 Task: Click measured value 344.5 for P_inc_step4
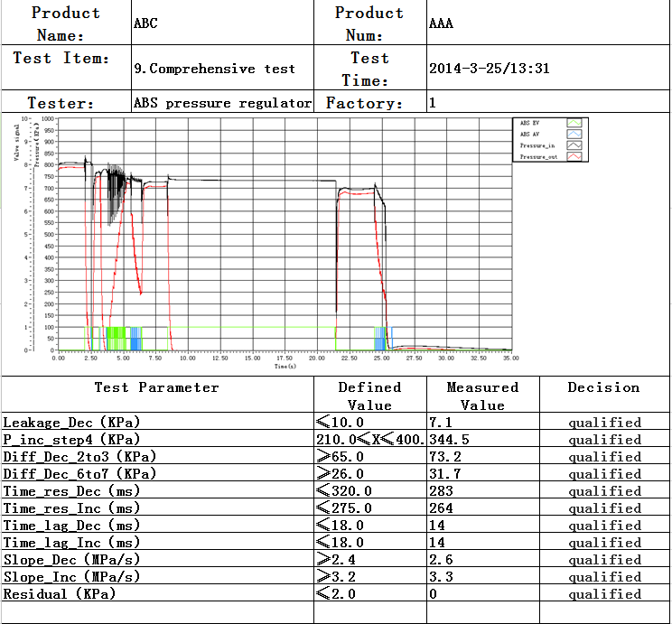point(448,440)
